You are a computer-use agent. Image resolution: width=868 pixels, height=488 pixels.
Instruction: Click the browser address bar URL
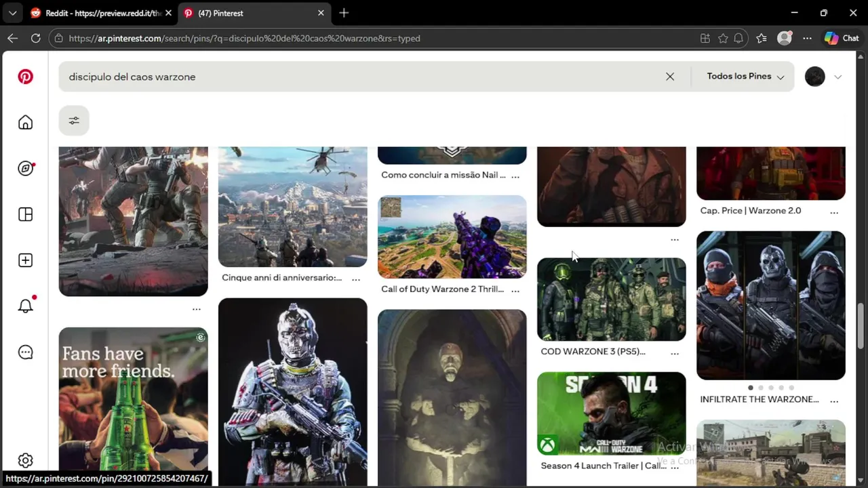click(244, 39)
